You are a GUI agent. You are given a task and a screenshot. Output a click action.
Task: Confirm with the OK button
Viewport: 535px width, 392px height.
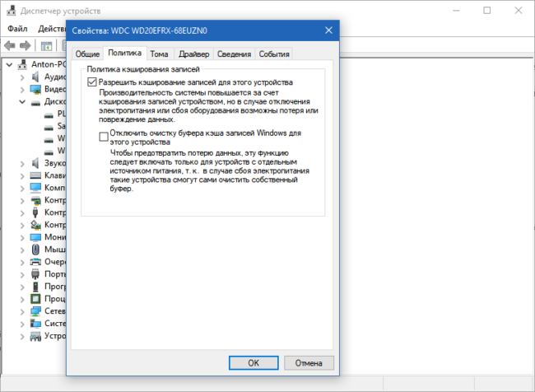click(254, 362)
